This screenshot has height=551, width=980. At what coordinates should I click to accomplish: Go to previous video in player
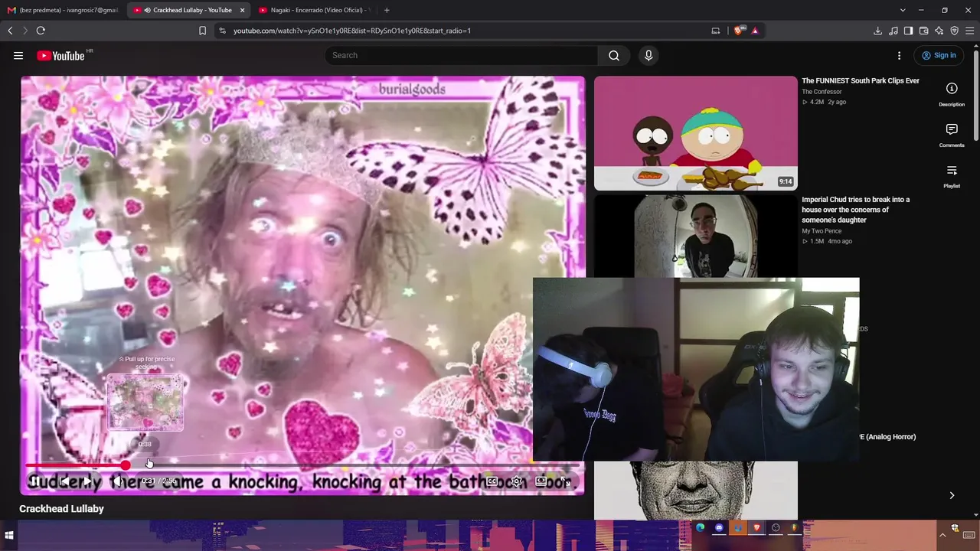click(64, 481)
